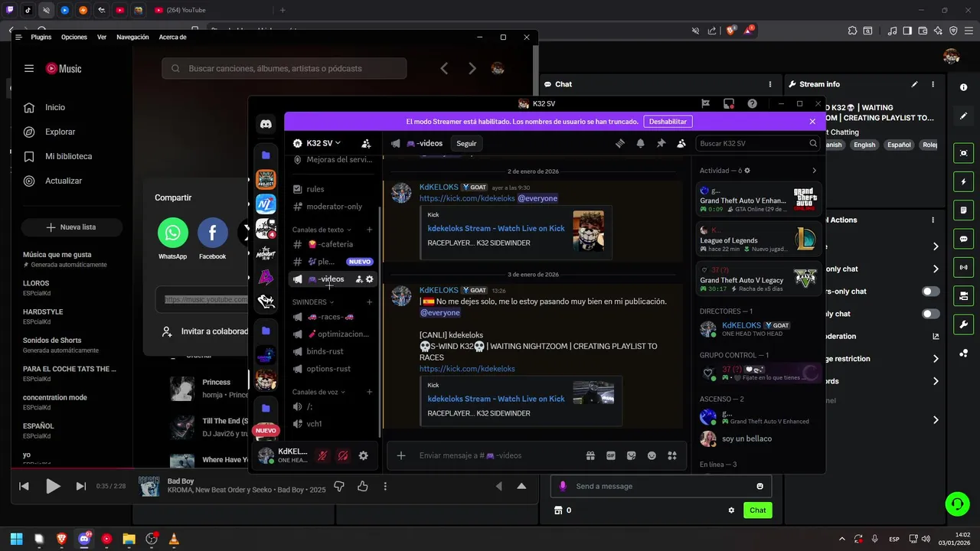Screen dimensions: 980x551
Task: Collapse SWINDERS category
Action: coord(314,302)
